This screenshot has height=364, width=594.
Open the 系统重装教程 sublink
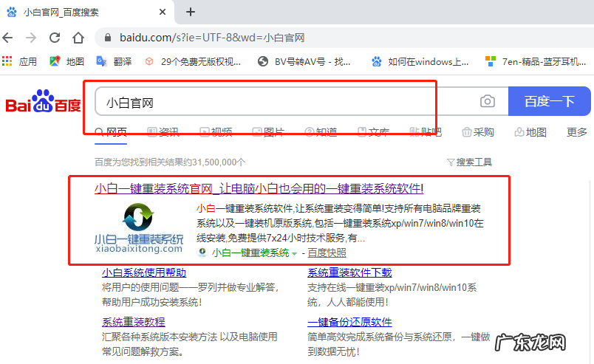pyautogui.click(x=133, y=322)
